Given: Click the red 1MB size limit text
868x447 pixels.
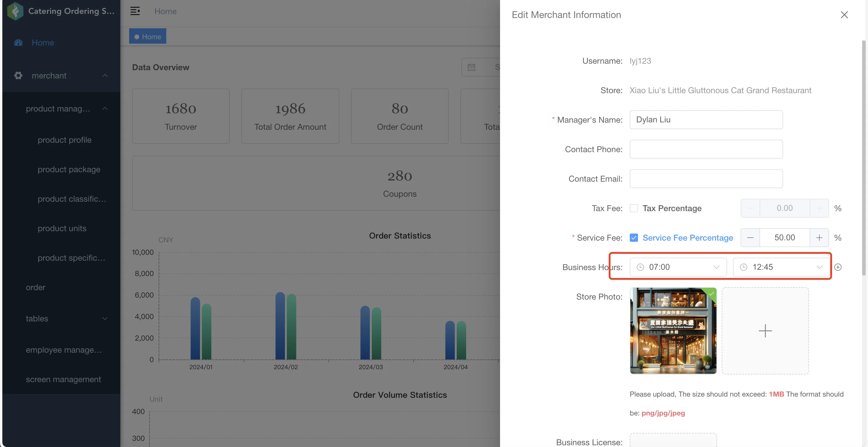Looking at the screenshot, I should pos(776,394).
